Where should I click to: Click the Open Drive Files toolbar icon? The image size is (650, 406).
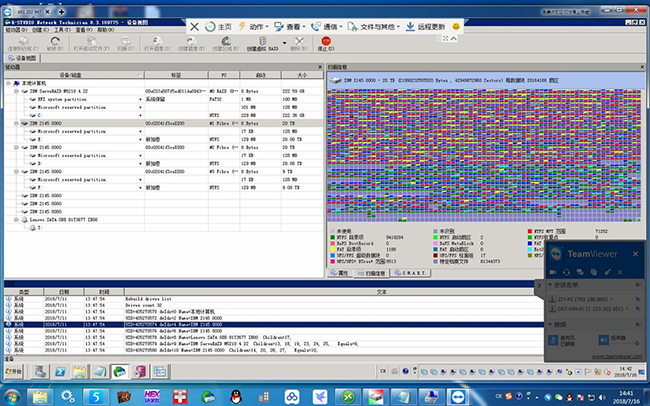(91, 43)
